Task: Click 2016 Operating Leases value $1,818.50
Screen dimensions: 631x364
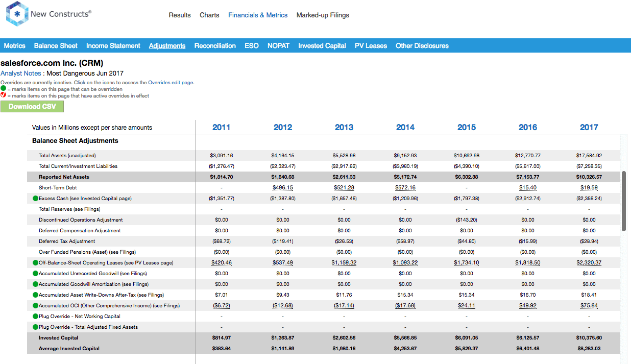Action: [528, 263]
